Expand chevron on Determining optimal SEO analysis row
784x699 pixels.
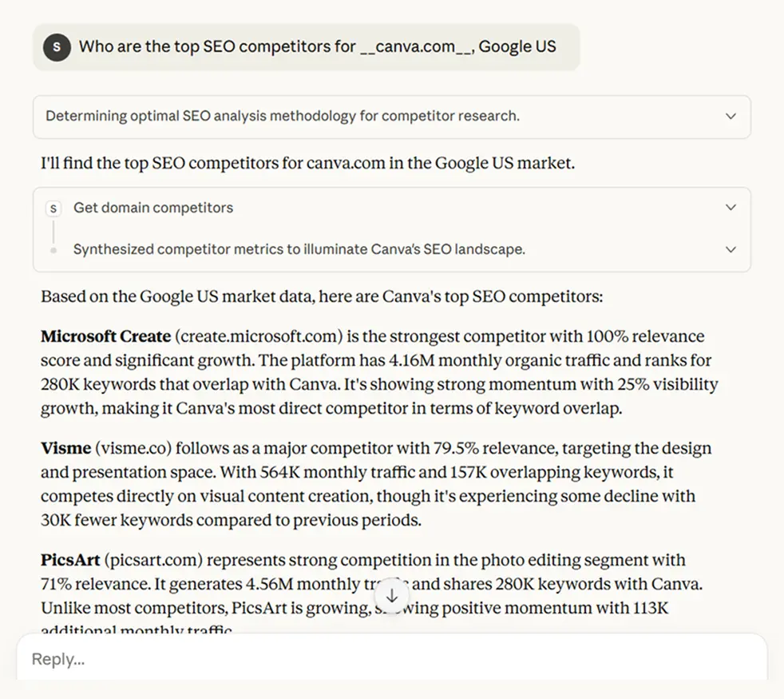coord(730,117)
